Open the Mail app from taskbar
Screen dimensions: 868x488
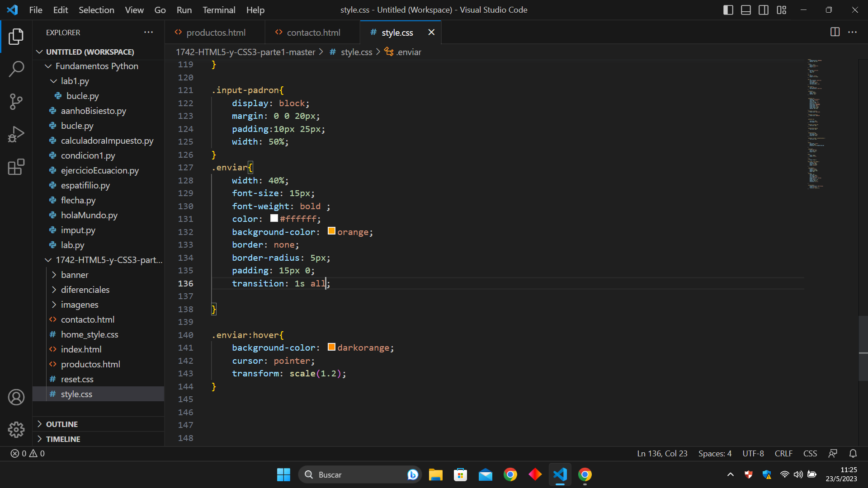486,474
